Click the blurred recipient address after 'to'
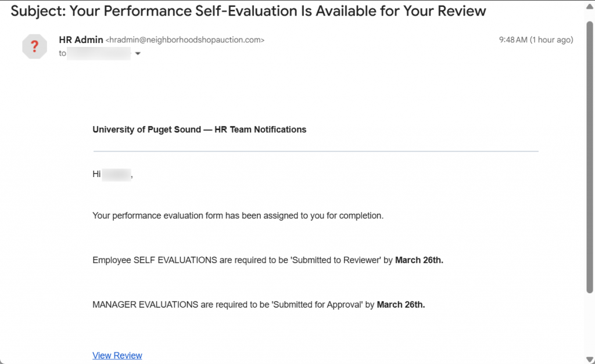Image resolution: width=595 pixels, height=364 pixels. [x=99, y=53]
